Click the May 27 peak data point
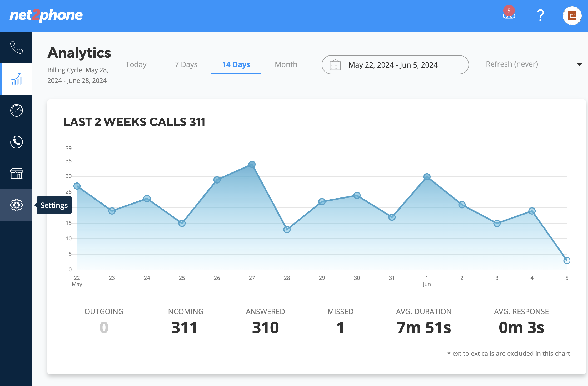 click(252, 164)
